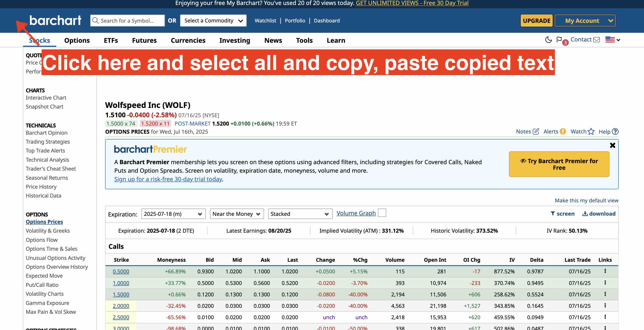Image resolution: width=644 pixels, height=330 pixels.
Task: Sort by the Moneyness column header
Action: [171, 260]
